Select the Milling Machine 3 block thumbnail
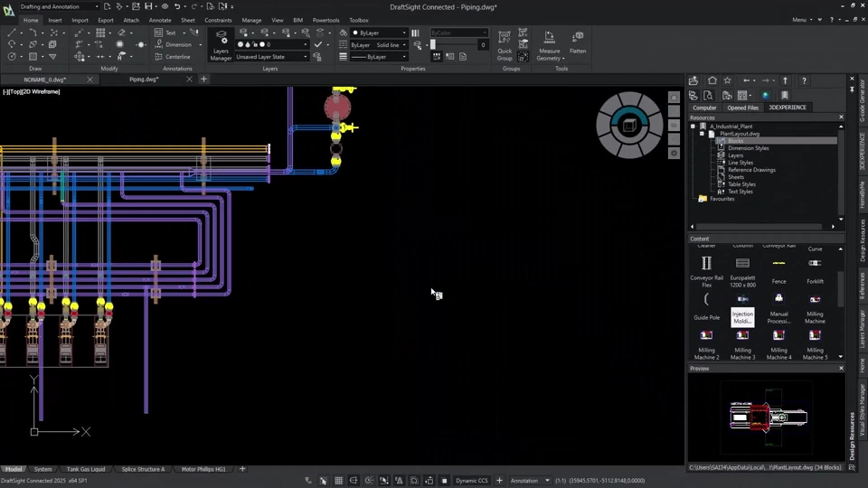 [x=742, y=344]
